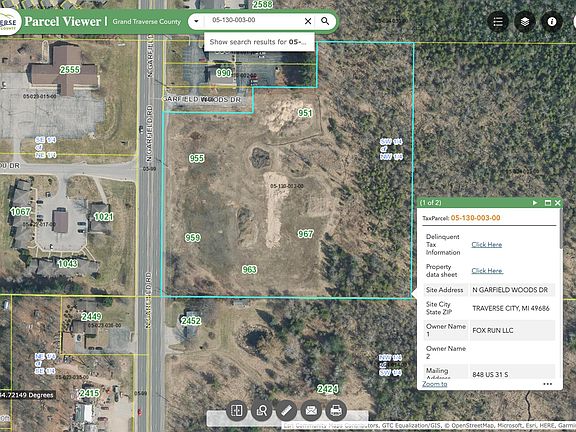Click address label 2424 on map
Screen dimensions: 576x432
[x=327, y=389]
